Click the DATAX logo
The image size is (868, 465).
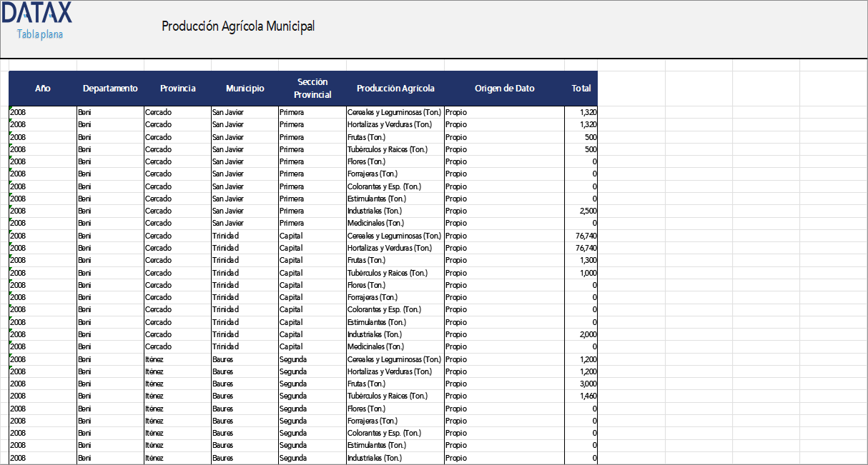pyautogui.click(x=37, y=15)
